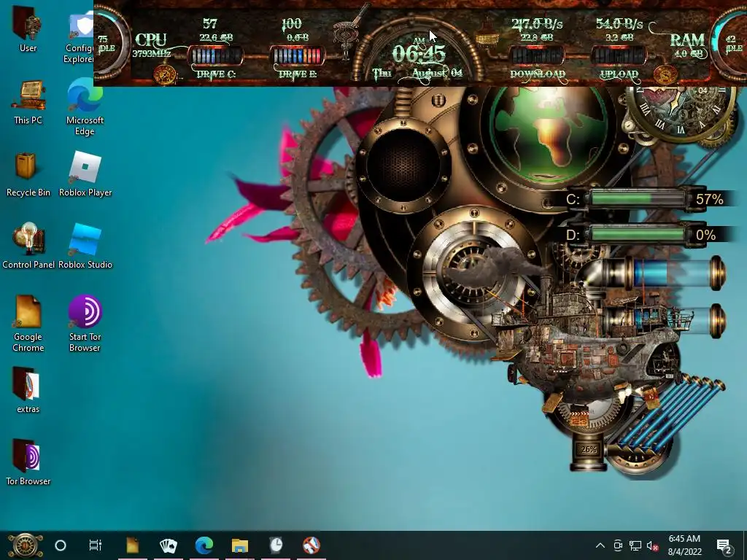
Task: Open Task View from the taskbar
Action: pos(96,545)
